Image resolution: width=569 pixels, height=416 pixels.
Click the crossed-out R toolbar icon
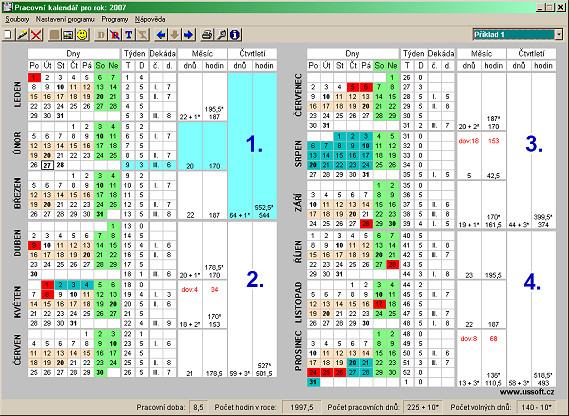pyautogui.click(x=115, y=35)
